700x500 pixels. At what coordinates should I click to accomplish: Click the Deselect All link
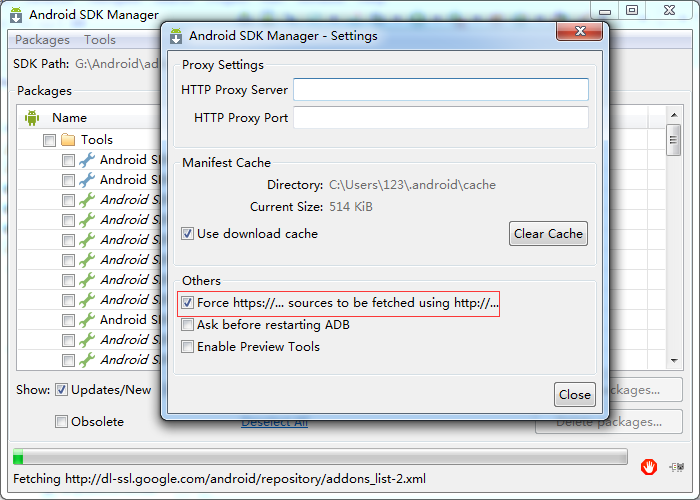click(x=275, y=423)
